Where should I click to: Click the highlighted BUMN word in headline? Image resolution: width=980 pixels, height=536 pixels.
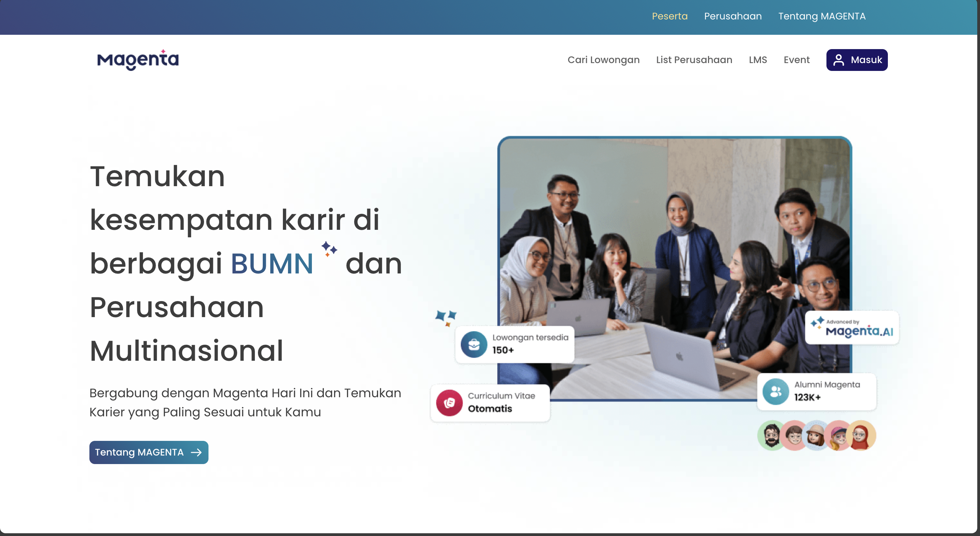pos(272,264)
